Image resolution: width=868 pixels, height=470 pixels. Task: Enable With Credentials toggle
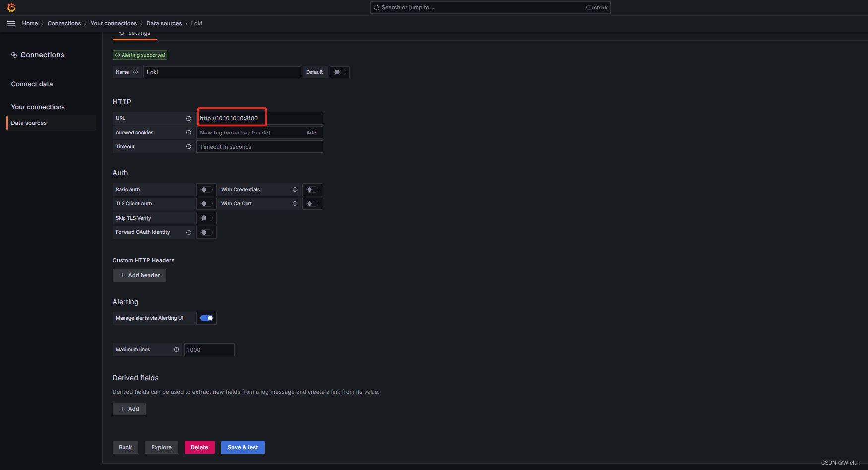[x=312, y=190]
